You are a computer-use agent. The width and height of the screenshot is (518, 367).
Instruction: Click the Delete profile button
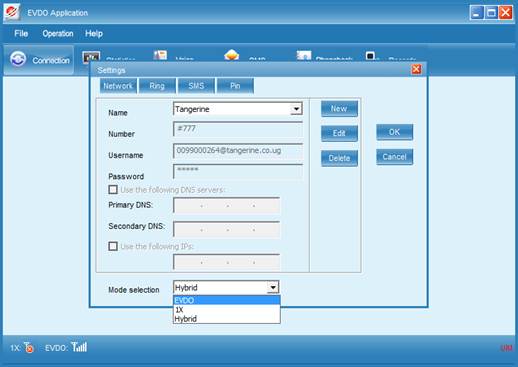339,158
